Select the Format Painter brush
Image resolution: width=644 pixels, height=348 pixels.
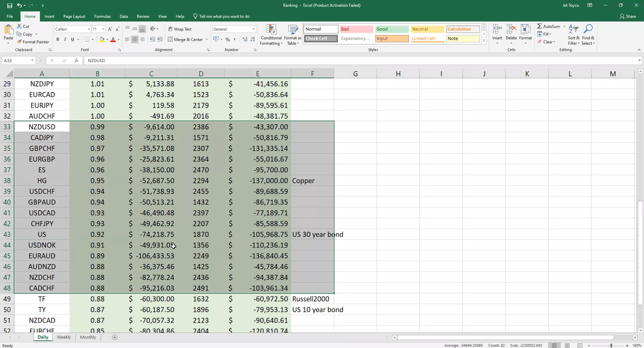[33, 42]
